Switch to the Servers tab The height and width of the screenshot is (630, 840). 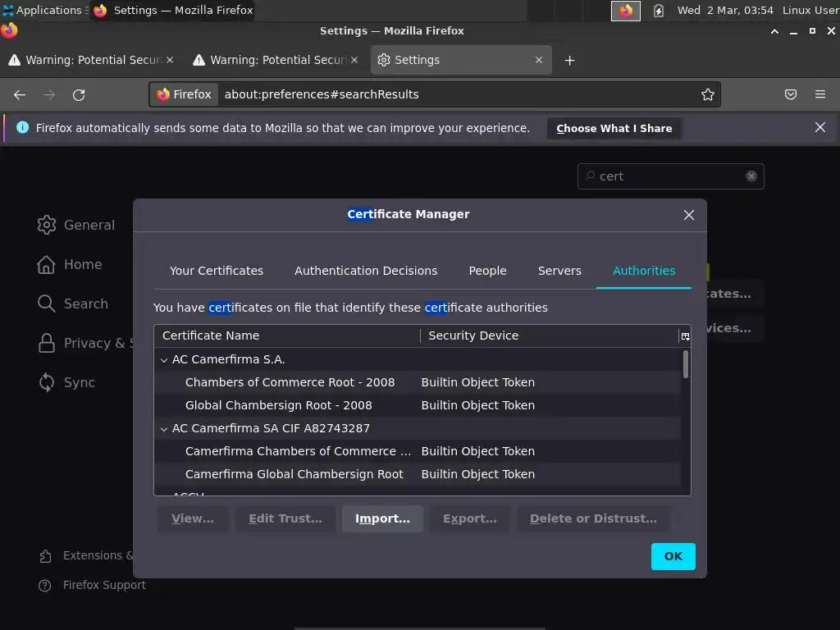click(x=559, y=271)
